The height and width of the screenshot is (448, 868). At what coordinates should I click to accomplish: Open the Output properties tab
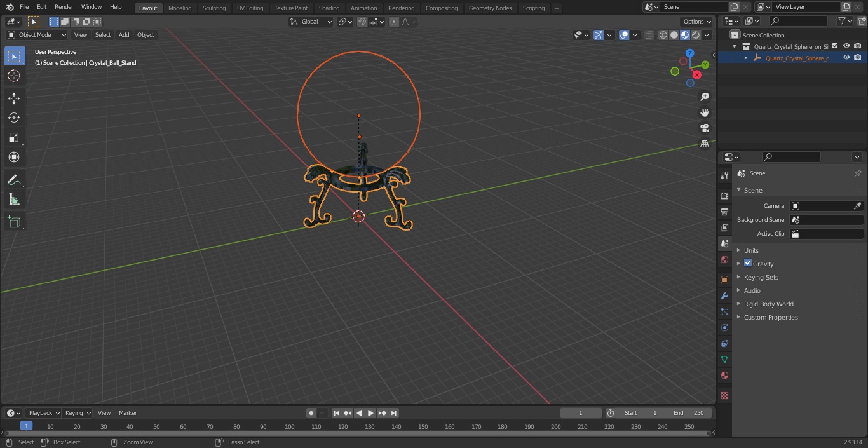pos(724,212)
